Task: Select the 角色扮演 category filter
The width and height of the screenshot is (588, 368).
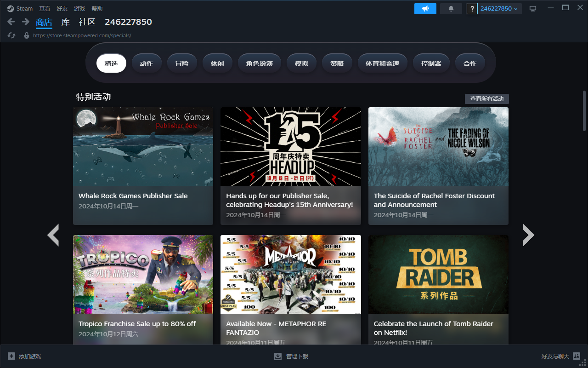Action: 260,63
